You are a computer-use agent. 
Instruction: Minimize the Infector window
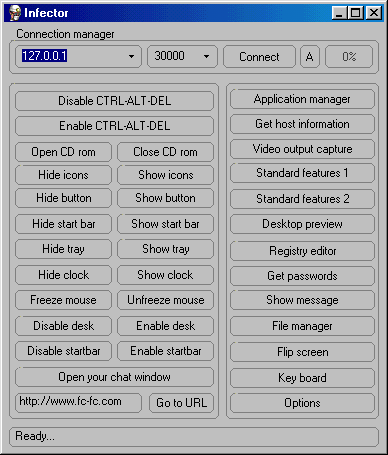click(340, 13)
